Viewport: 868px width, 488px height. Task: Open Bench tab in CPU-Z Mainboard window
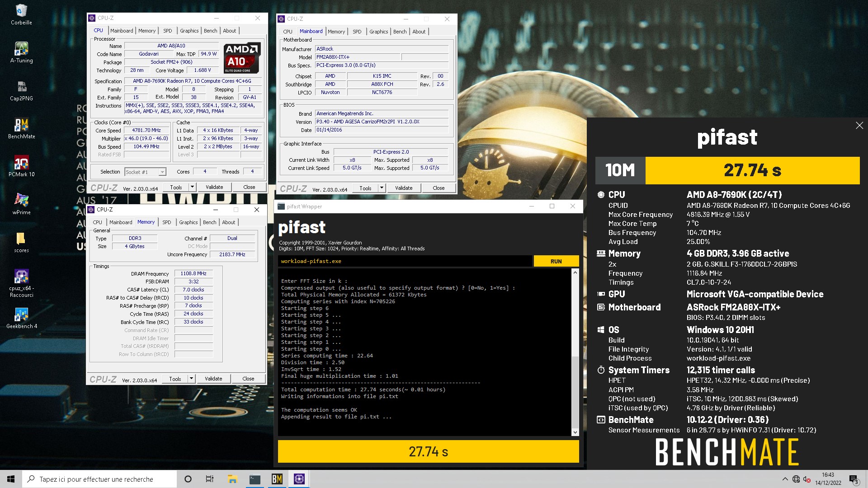point(400,32)
